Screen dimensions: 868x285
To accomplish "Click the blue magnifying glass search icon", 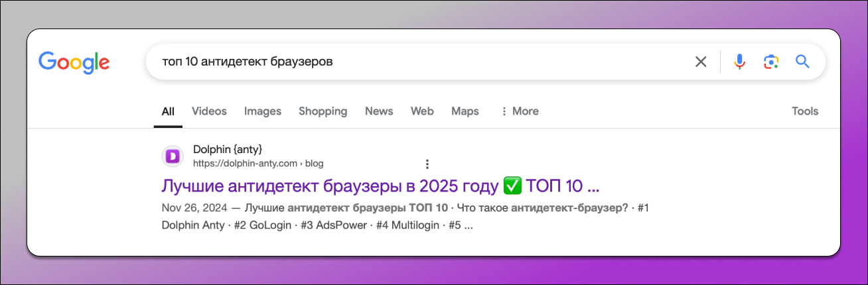I will pos(802,62).
